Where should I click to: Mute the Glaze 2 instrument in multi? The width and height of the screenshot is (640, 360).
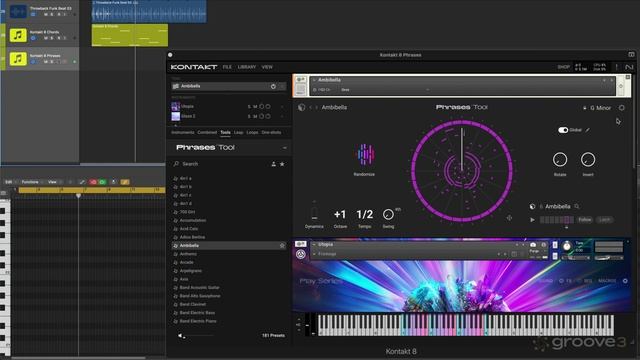pos(255,116)
